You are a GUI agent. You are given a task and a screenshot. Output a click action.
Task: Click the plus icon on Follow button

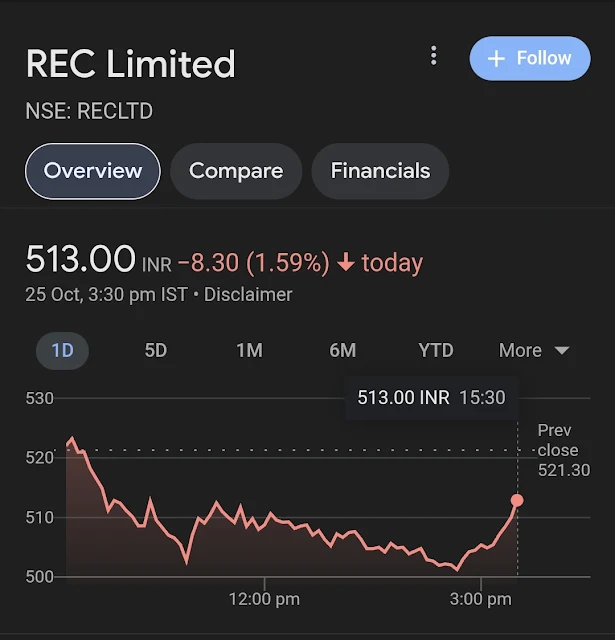click(x=496, y=59)
